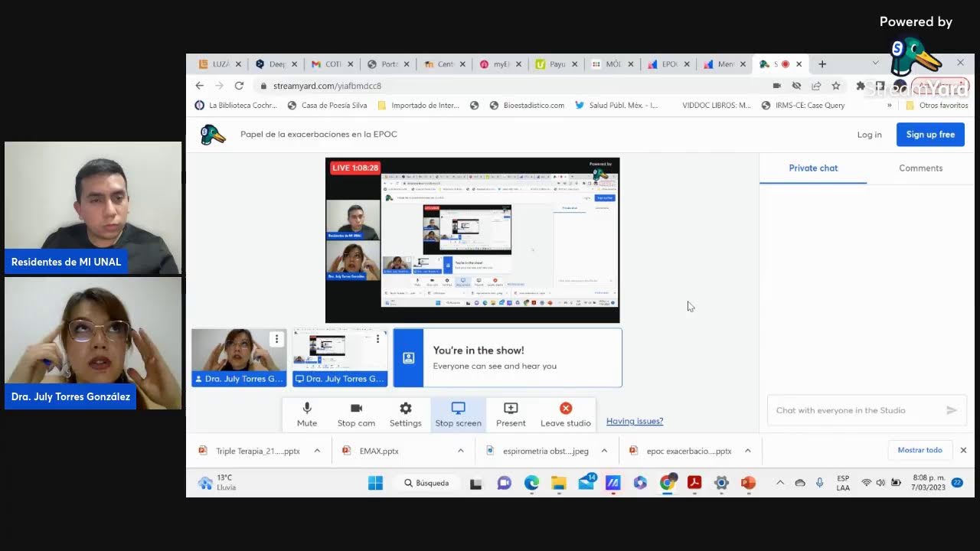Open the Windows Start menu
The image size is (980, 551).
[x=375, y=483]
